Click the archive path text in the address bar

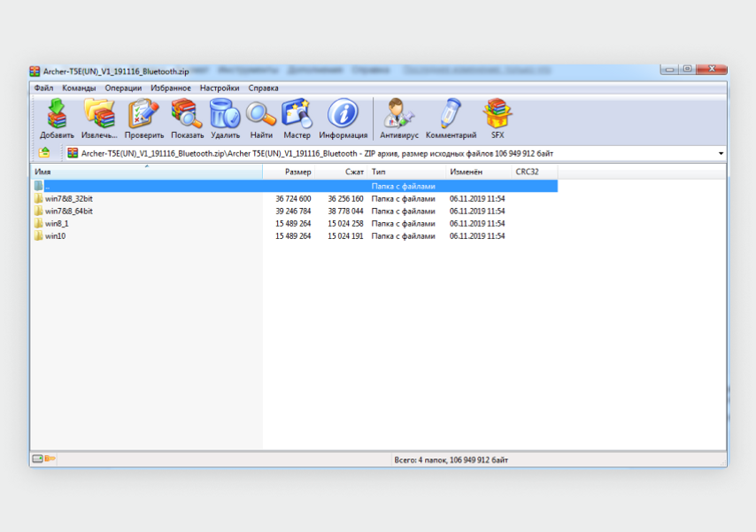click(x=317, y=153)
